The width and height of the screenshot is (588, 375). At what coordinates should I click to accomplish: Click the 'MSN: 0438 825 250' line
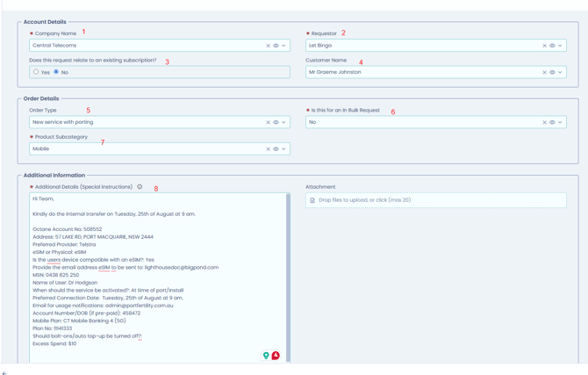55,275
